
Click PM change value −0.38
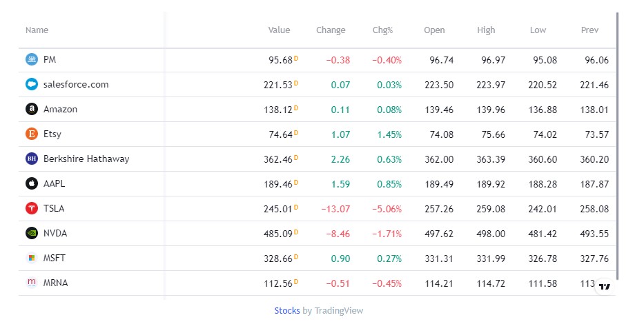[338, 60]
